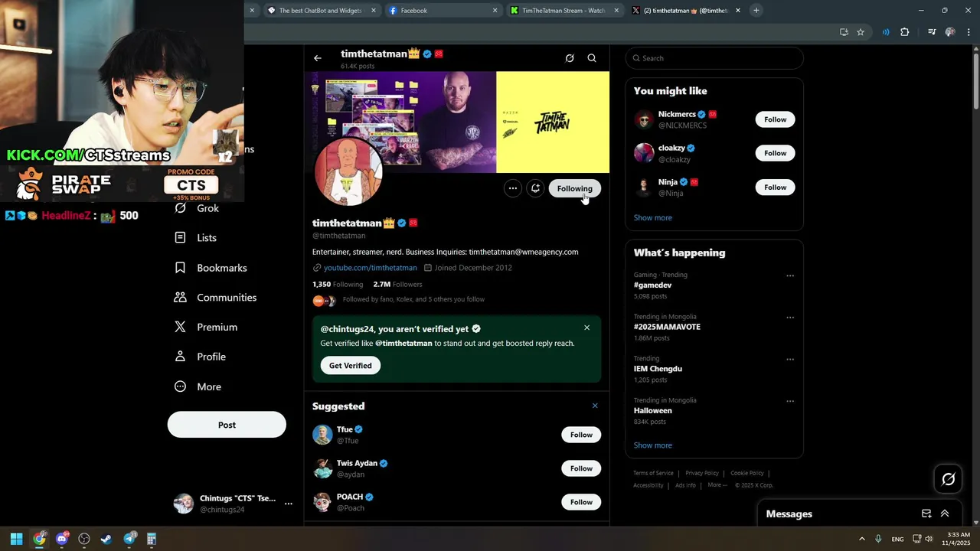Follow cloakzy in You might like
This screenshot has width=980, height=551.
(775, 153)
